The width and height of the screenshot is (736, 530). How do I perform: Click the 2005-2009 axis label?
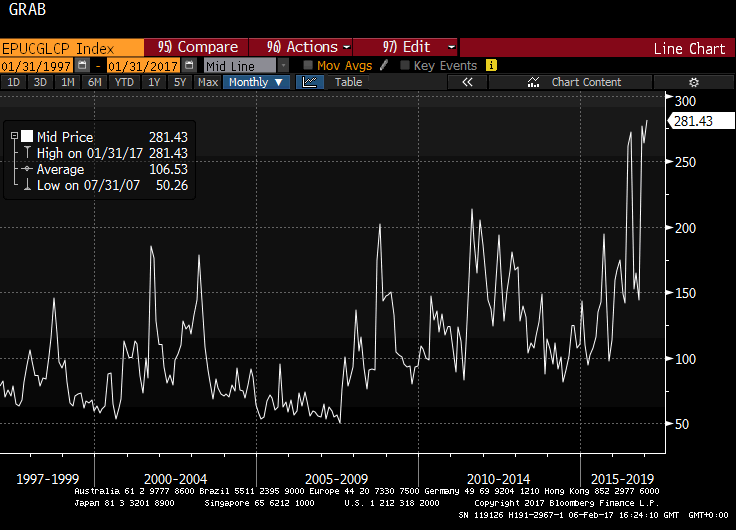pyautogui.click(x=337, y=479)
